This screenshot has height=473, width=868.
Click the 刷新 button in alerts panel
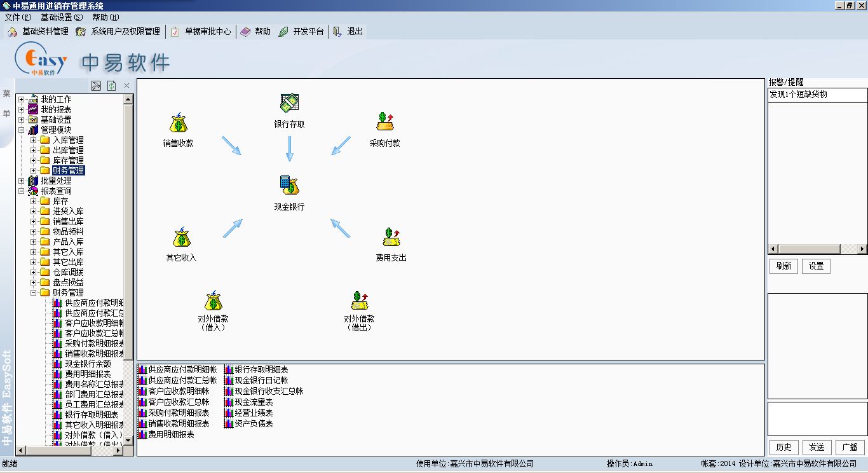tap(783, 266)
